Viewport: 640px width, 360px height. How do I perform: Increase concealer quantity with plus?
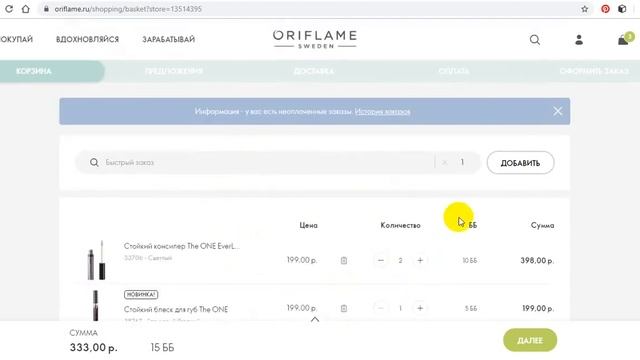pyautogui.click(x=420, y=260)
